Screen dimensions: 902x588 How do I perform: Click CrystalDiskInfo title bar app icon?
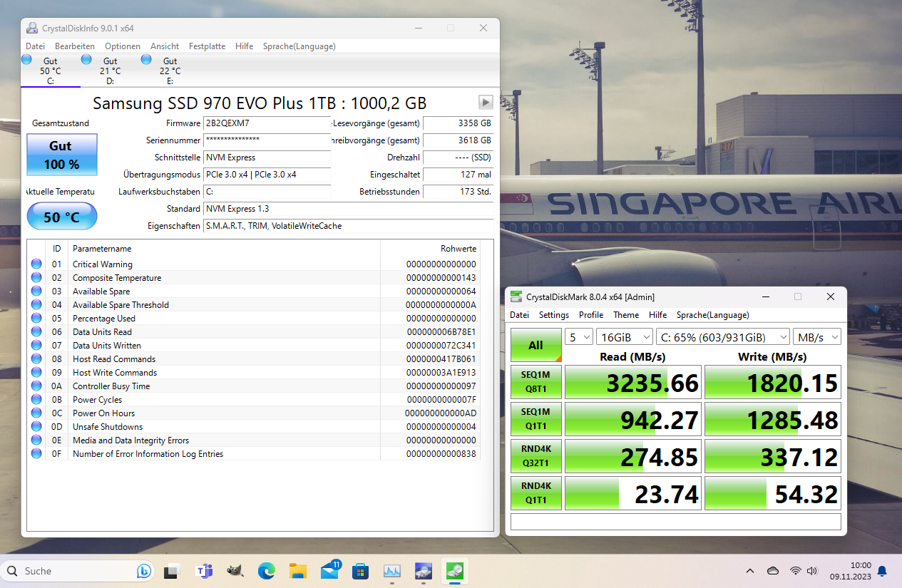[32, 29]
